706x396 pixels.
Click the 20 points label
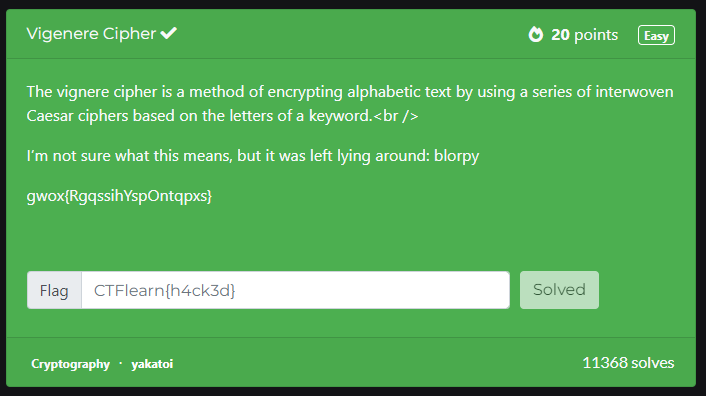(584, 35)
